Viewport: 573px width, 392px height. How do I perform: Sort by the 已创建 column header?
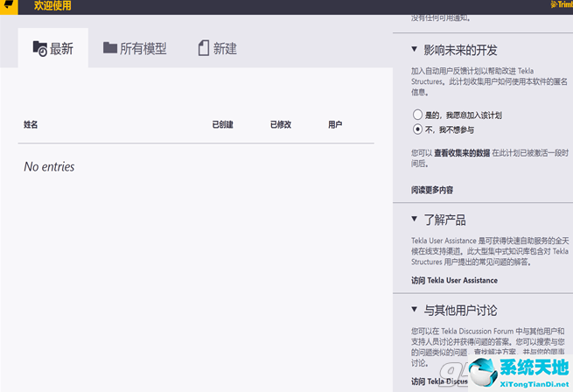(x=222, y=125)
